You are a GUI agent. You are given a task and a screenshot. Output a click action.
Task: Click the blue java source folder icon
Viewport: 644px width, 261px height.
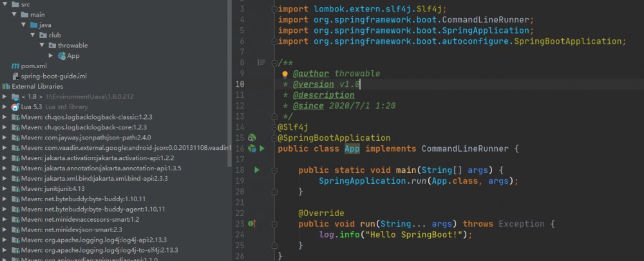[34, 25]
